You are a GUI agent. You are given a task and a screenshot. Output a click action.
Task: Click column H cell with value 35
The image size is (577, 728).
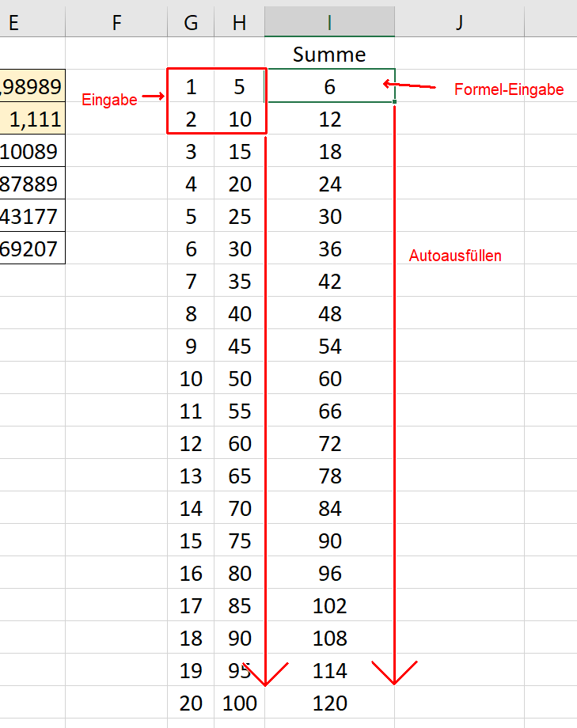239,282
